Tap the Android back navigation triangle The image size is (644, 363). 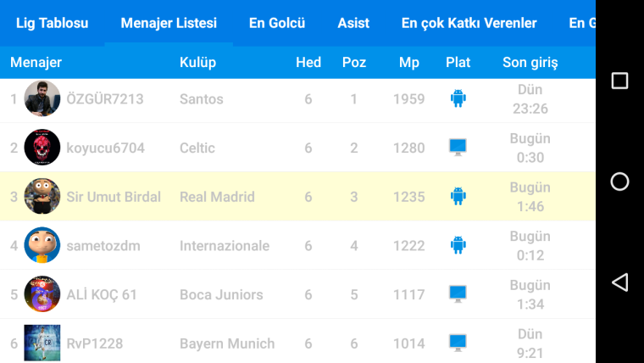tap(619, 282)
